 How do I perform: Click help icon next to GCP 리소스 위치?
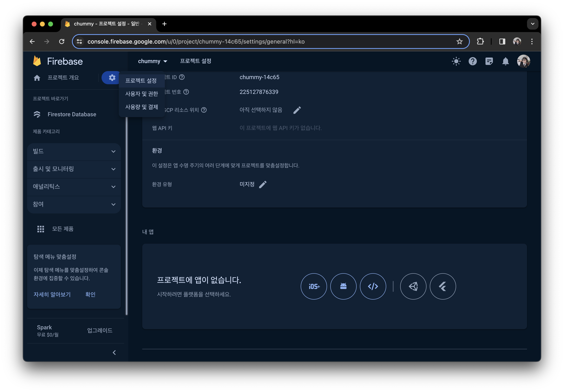[204, 110]
